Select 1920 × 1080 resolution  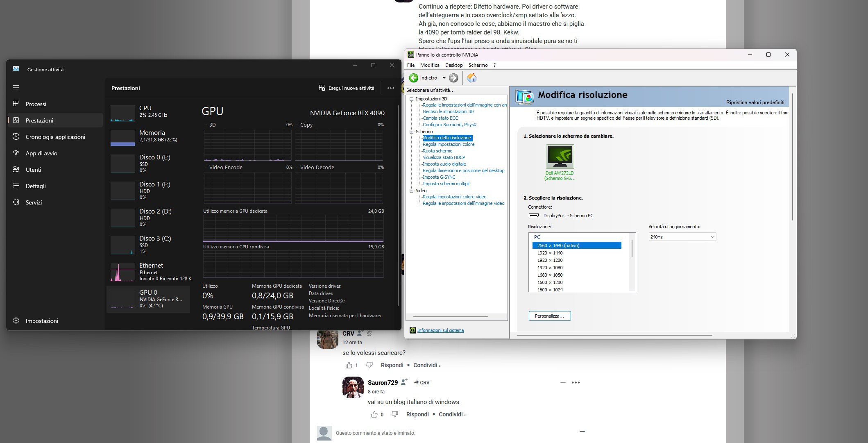click(x=550, y=268)
